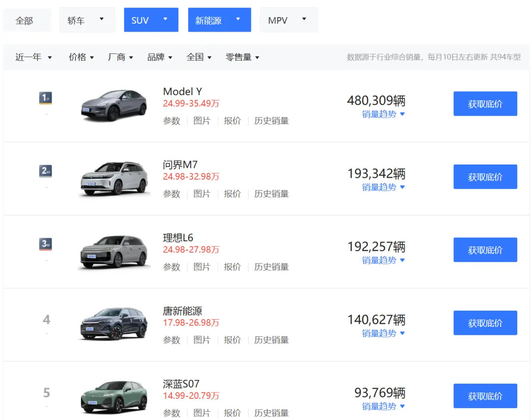Click the rank 1 badge icon
This screenshot has height=420, width=532.
[x=45, y=97]
